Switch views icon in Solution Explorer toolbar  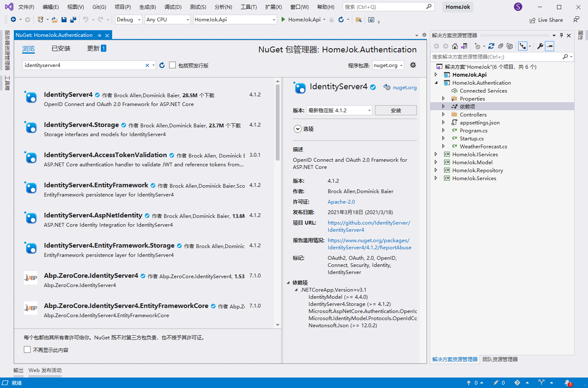pyautogui.click(x=464, y=46)
